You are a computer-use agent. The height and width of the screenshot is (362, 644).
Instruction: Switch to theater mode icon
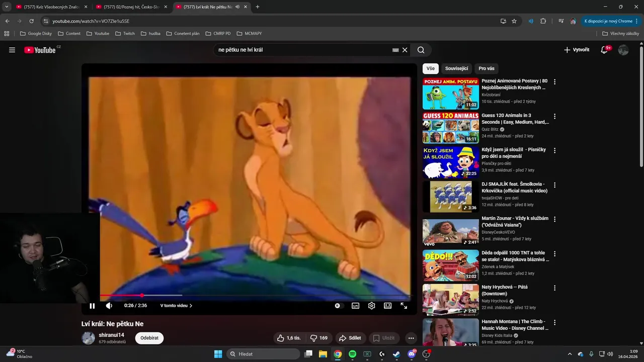coord(388,306)
